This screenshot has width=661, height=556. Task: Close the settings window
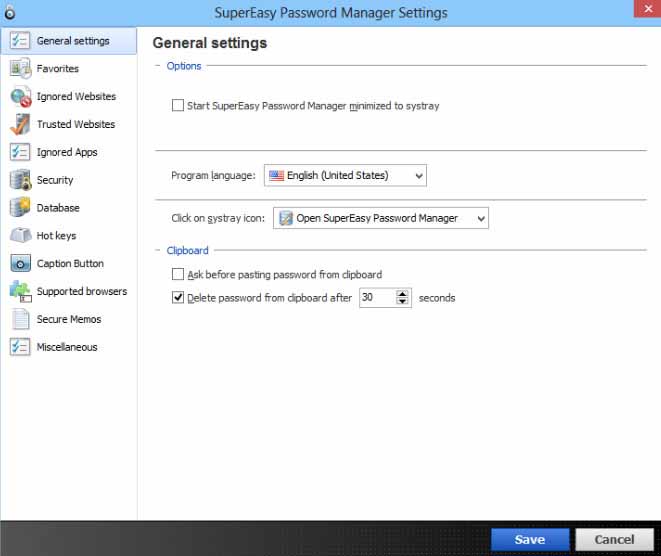click(648, 8)
